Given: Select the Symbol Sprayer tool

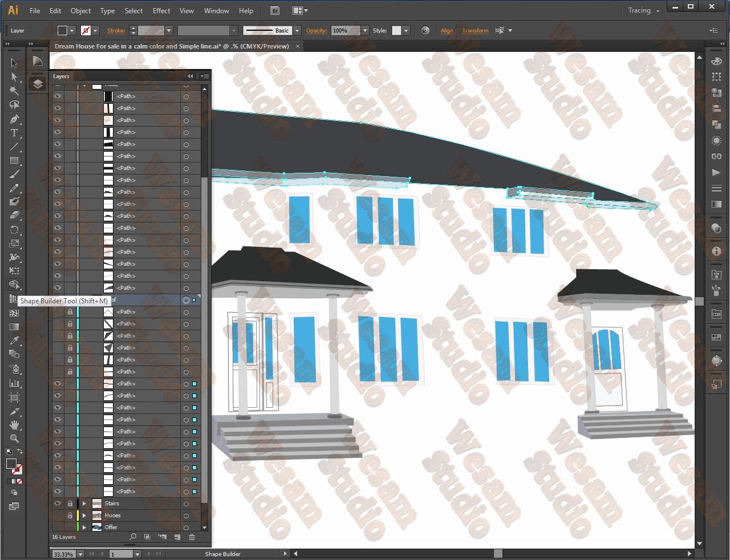Looking at the screenshot, I should 14,370.
